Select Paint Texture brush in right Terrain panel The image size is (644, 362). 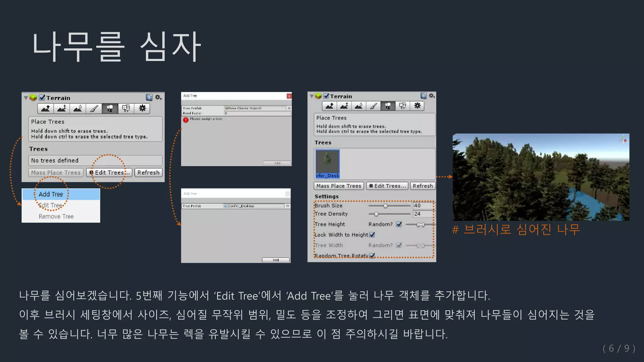tap(373, 106)
